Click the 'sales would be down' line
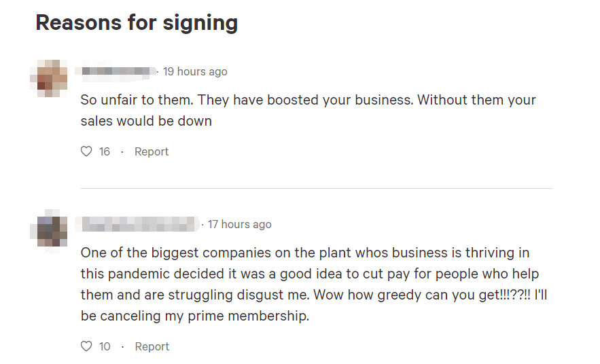Screen dimensions: 600x364 (x=146, y=122)
